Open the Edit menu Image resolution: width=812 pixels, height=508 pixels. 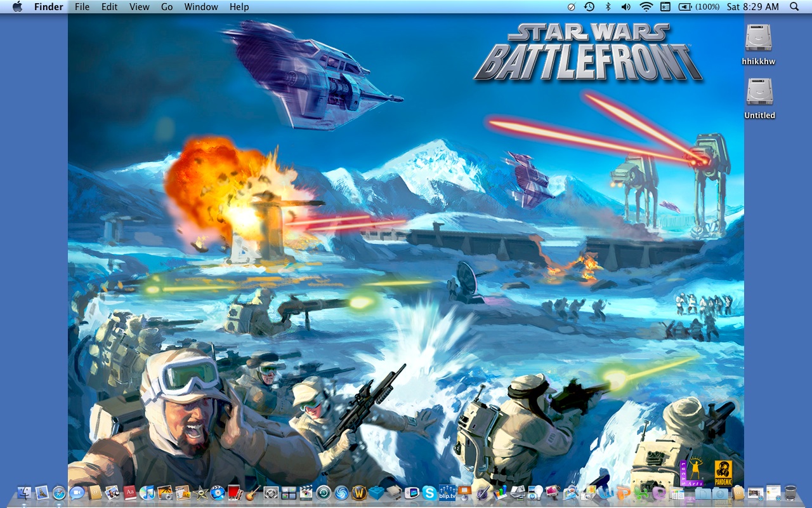[x=109, y=7]
